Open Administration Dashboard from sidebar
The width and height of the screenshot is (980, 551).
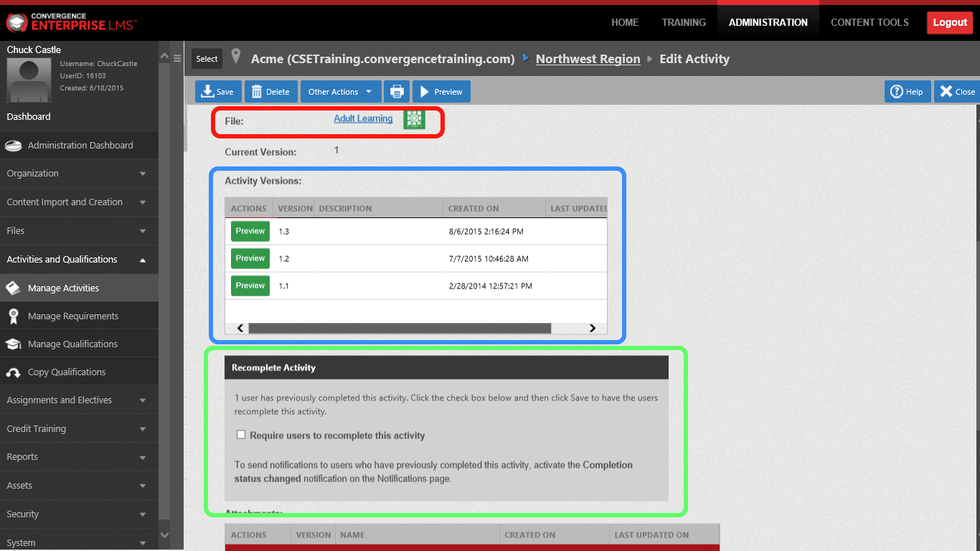[x=80, y=145]
